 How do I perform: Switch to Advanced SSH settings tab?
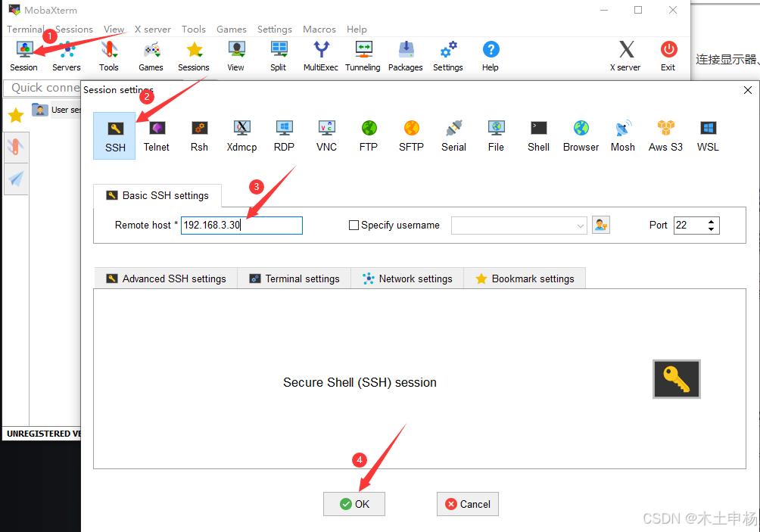(166, 278)
